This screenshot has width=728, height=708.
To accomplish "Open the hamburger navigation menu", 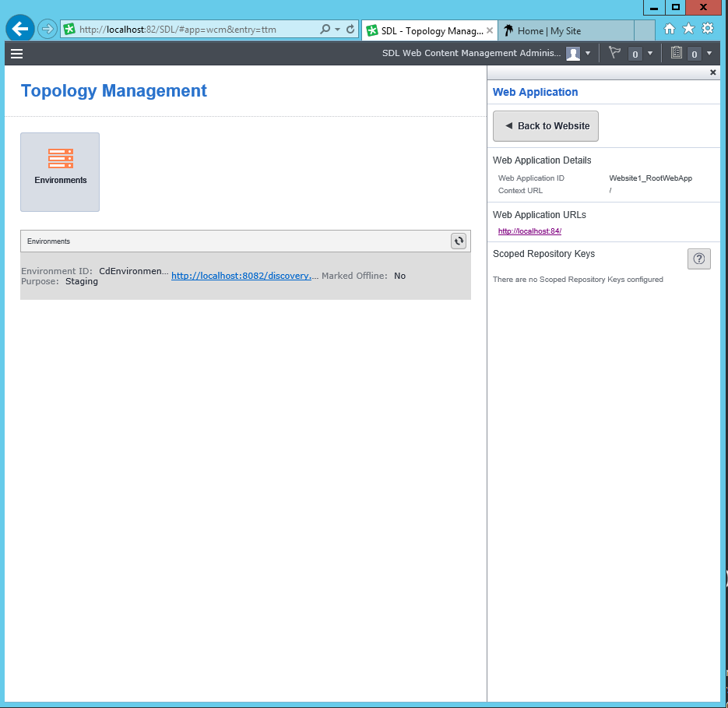I will coord(16,54).
